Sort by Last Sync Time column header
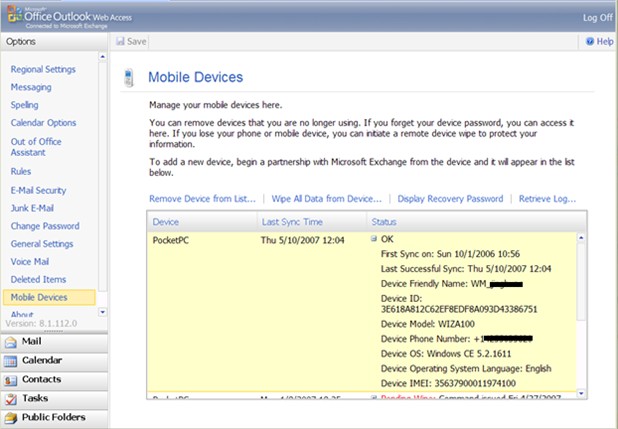Viewport: 618px width, 429px height. (x=292, y=222)
